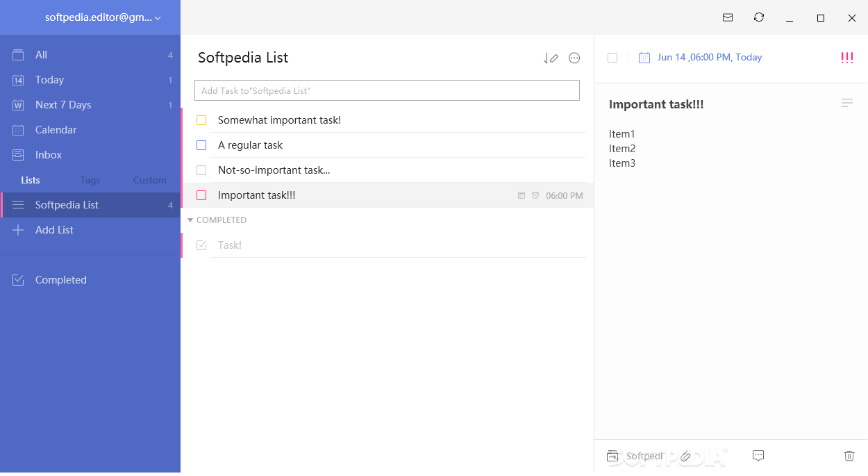Click the attachment paperclip icon
The image size is (868, 476).
pyautogui.click(x=685, y=456)
